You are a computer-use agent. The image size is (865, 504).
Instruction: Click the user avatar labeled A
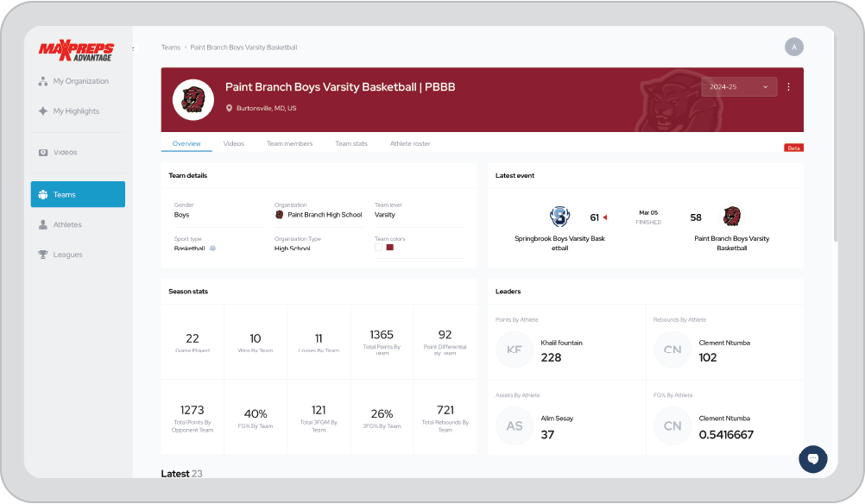(794, 47)
